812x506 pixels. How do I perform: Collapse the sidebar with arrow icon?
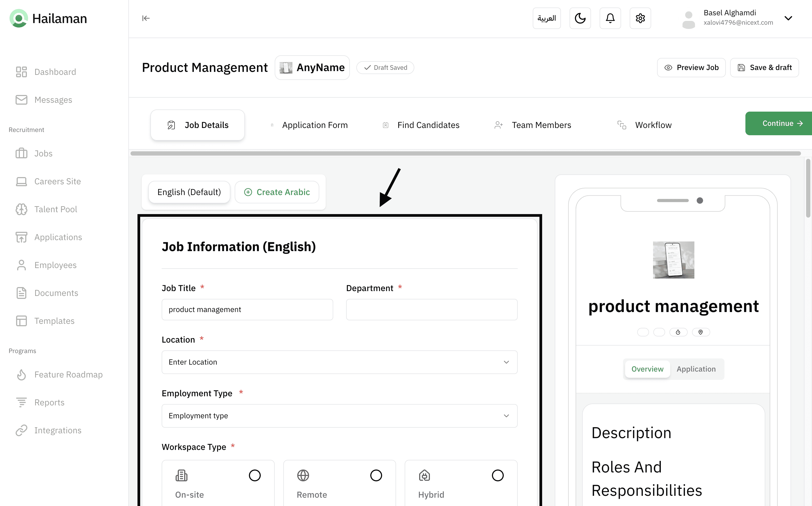pos(146,19)
